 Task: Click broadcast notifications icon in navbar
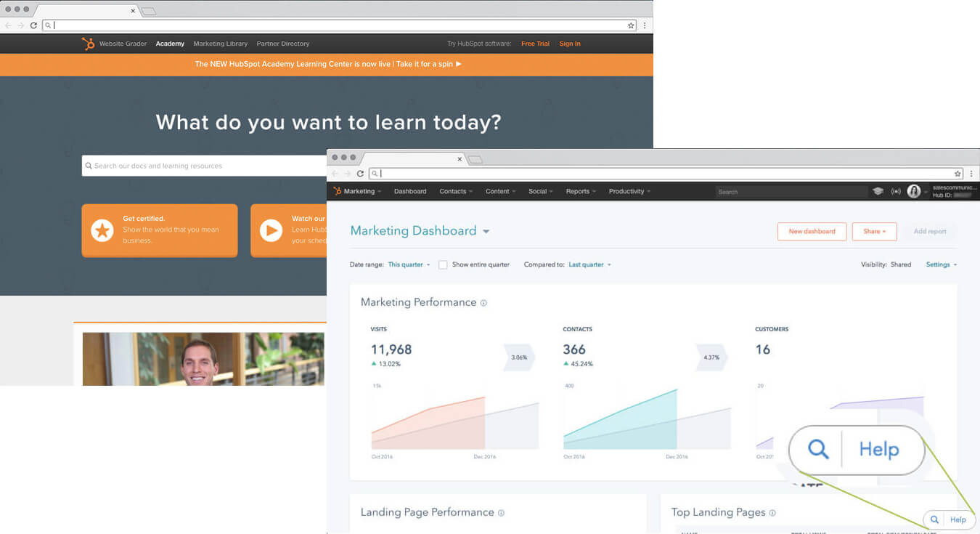[x=896, y=191]
